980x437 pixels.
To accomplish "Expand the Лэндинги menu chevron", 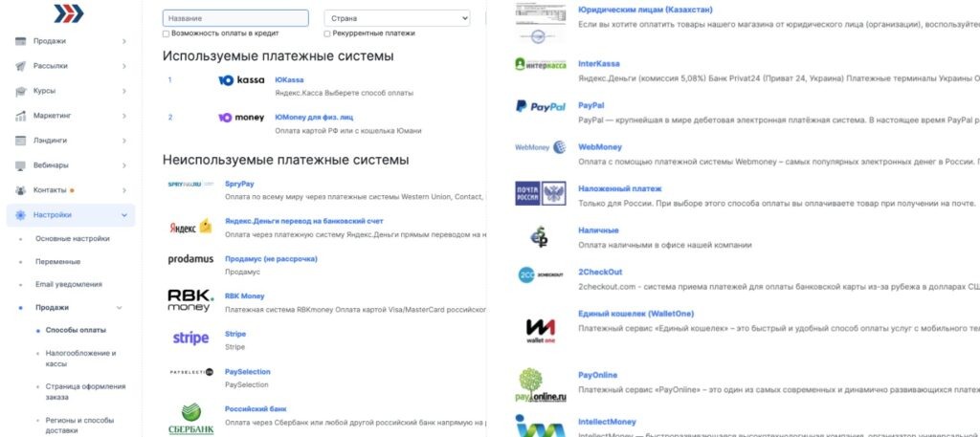I will [x=123, y=141].
